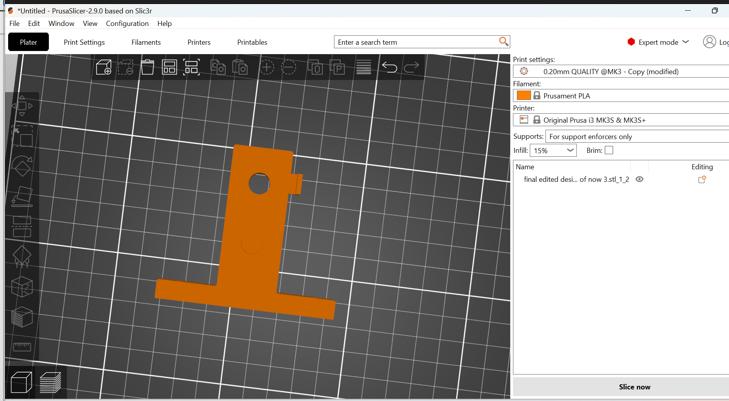Open the Infill 15% dropdown

pos(553,151)
